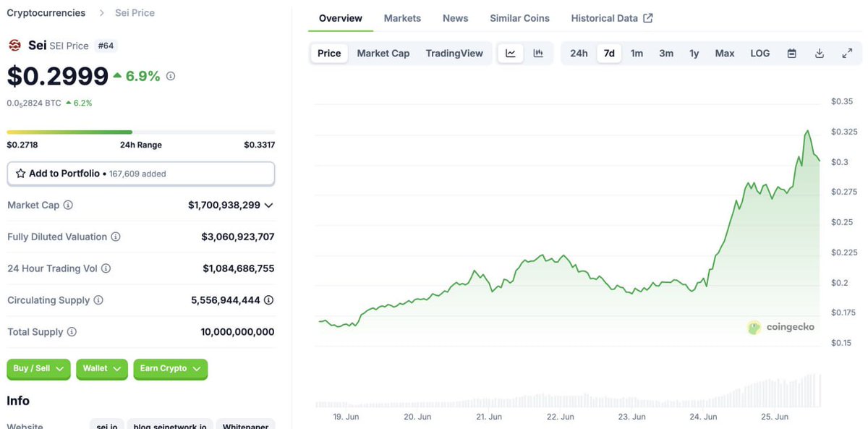Viewport: 868px width, 429px height.
Task: Open the Markets tab
Action: pos(402,18)
